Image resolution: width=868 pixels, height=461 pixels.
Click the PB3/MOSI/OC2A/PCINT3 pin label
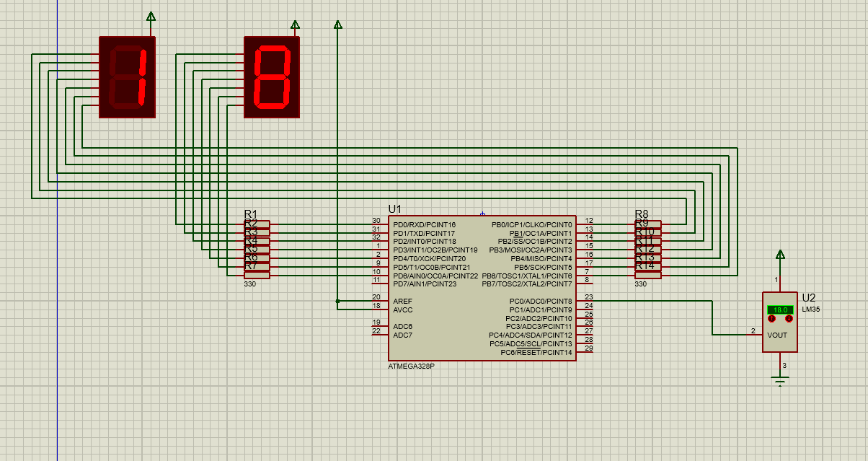[530, 250]
